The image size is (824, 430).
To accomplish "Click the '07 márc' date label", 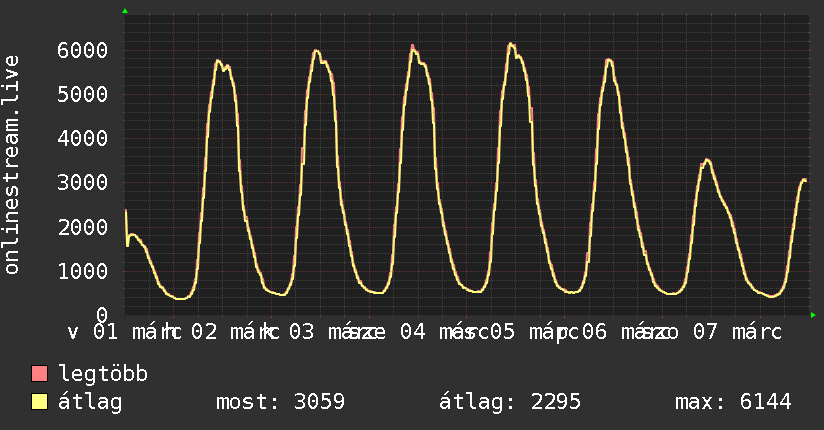I will (737, 332).
